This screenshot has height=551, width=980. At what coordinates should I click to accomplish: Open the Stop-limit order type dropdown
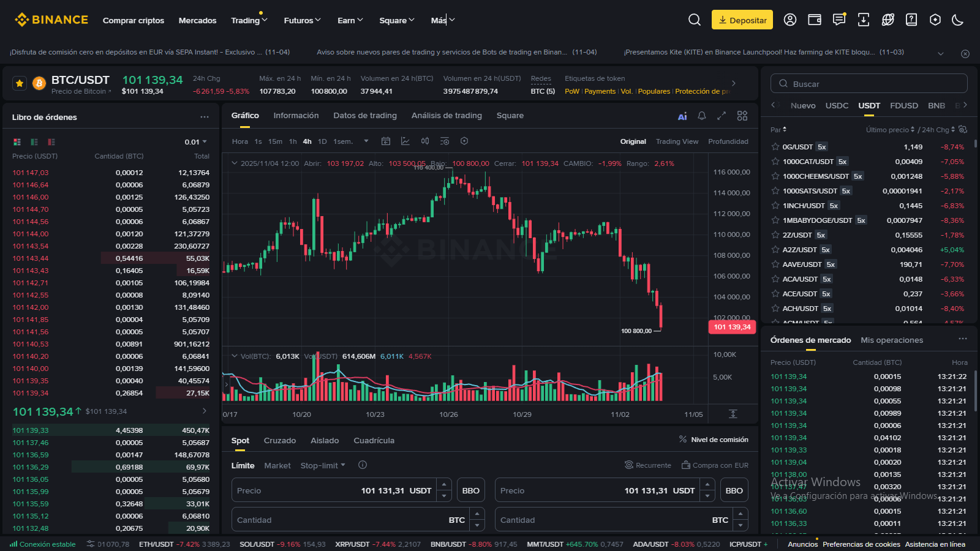[x=323, y=466]
